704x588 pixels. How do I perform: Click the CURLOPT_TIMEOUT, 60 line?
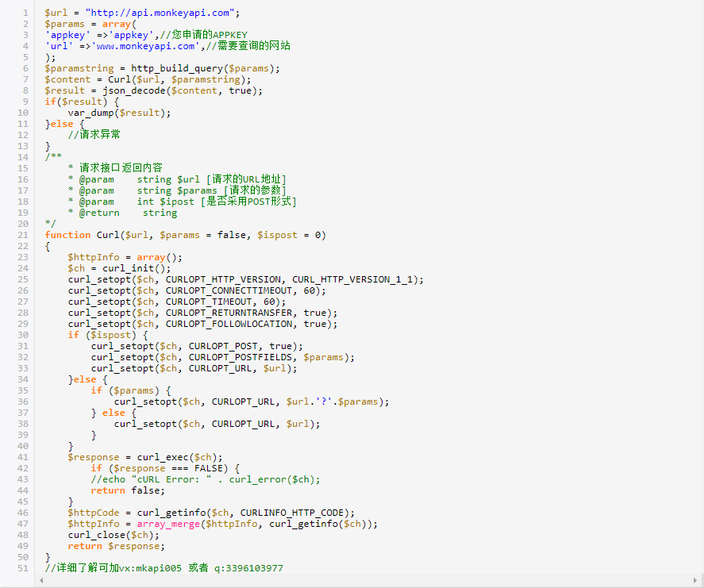pyautogui.click(x=177, y=302)
